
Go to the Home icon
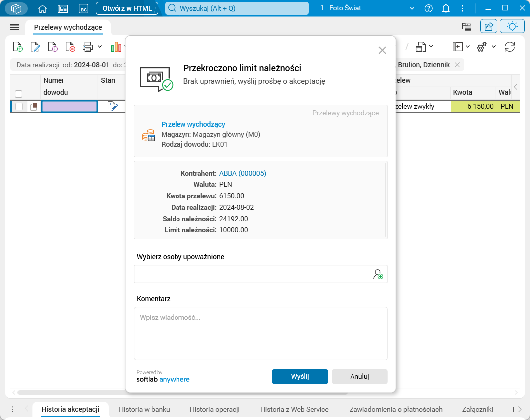42,9
